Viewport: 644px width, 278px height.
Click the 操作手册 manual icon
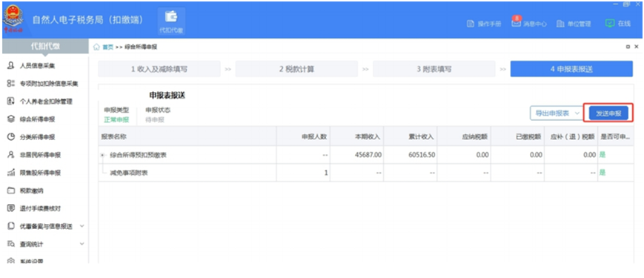471,24
